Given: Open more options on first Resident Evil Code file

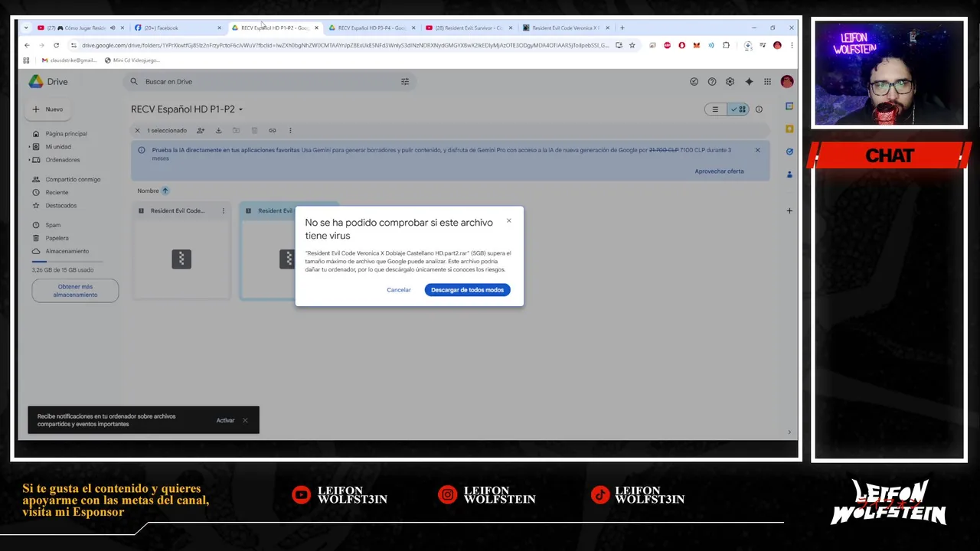Looking at the screenshot, I should point(224,211).
